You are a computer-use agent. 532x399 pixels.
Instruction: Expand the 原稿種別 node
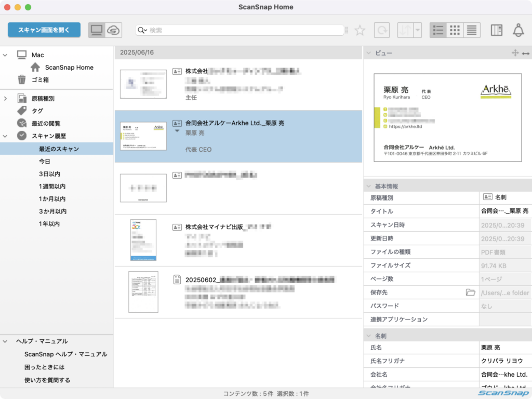(x=5, y=99)
